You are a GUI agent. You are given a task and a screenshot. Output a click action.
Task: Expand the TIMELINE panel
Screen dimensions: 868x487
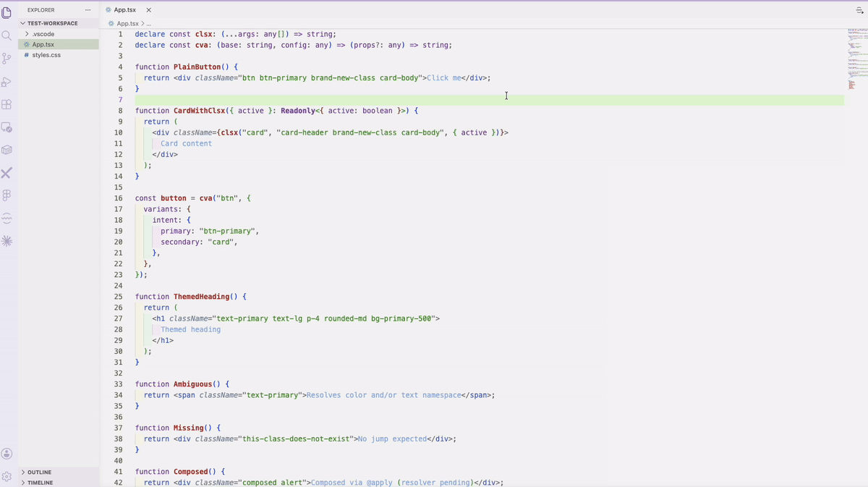(59, 482)
